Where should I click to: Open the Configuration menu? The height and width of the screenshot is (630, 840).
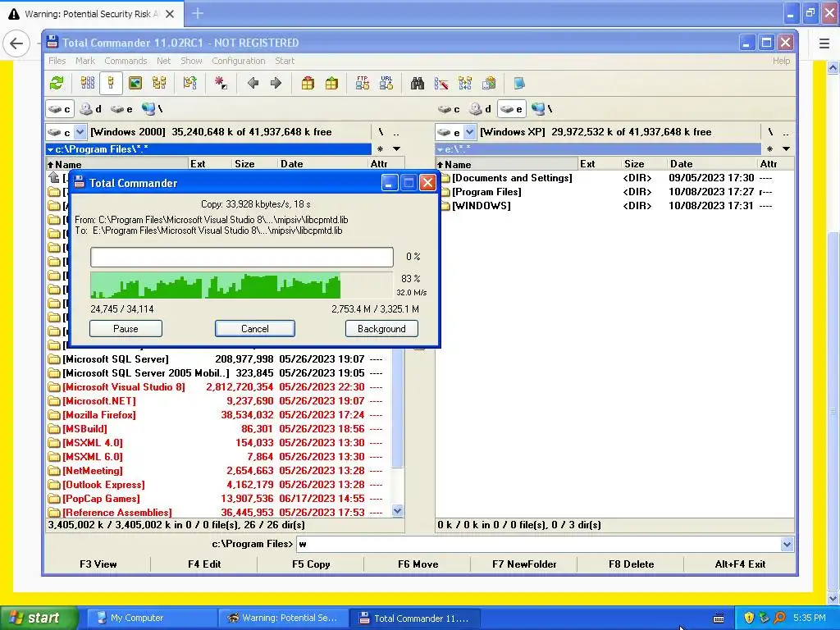tap(239, 61)
